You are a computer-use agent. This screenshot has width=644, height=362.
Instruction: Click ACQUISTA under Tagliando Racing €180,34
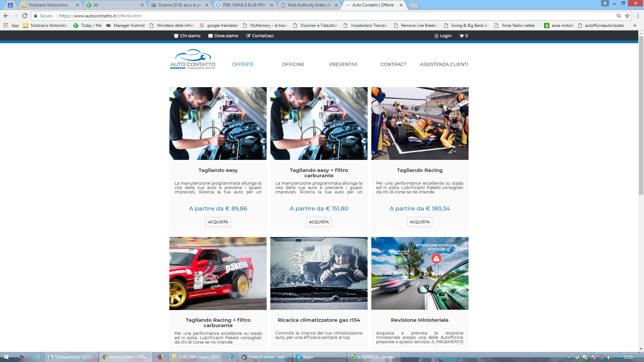click(x=420, y=222)
